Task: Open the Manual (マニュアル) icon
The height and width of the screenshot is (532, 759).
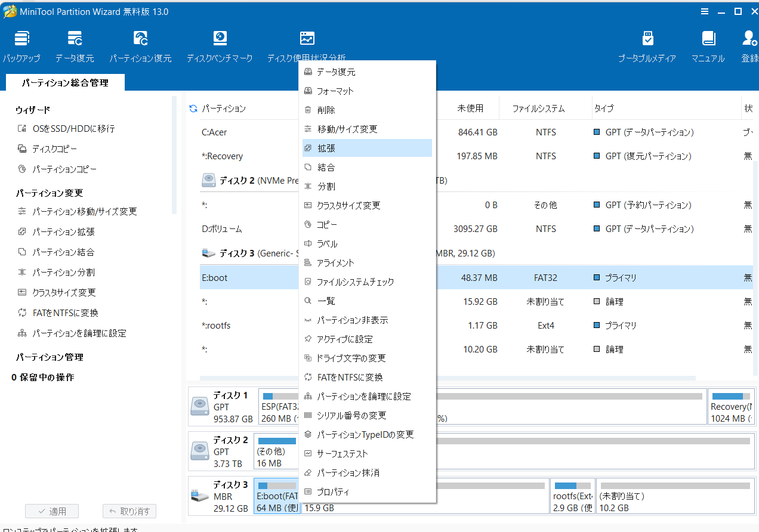Action: pyautogui.click(x=708, y=39)
